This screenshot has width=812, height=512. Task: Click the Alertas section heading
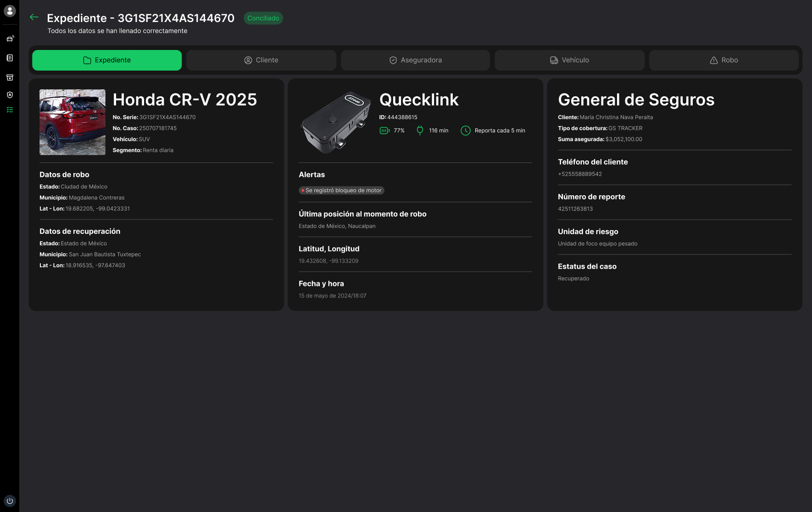[312, 175]
